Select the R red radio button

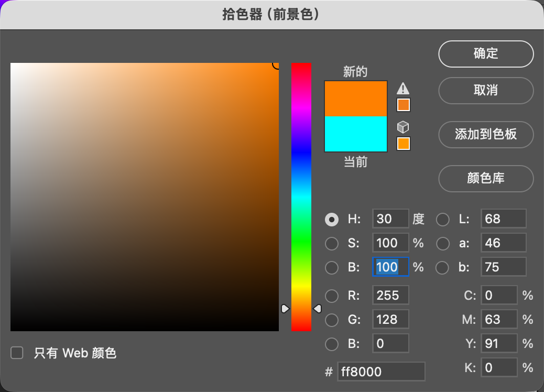pyautogui.click(x=332, y=296)
